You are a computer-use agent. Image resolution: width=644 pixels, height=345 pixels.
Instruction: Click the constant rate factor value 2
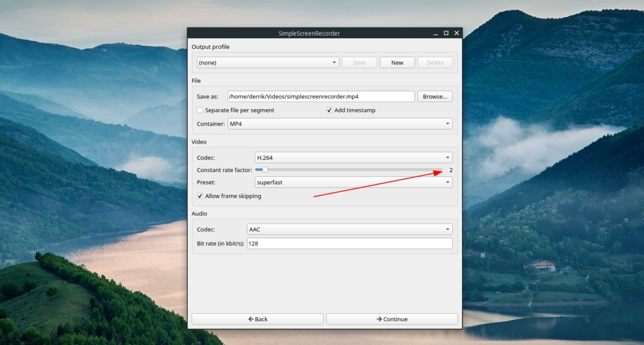451,170
